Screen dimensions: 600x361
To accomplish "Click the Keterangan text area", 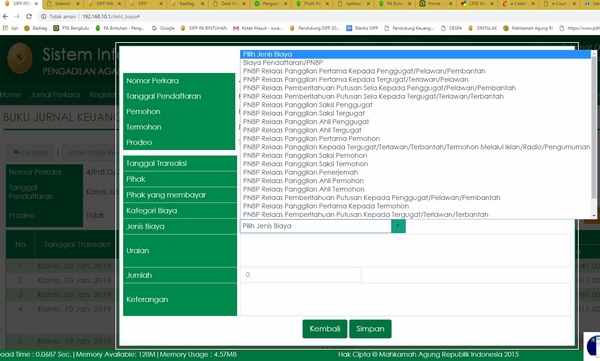I will tap(405, 299).
